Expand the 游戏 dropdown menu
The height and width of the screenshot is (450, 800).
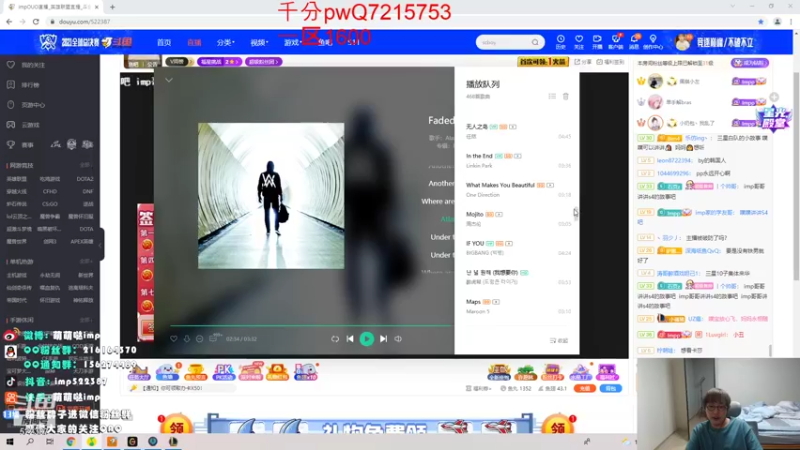(292, 42)
